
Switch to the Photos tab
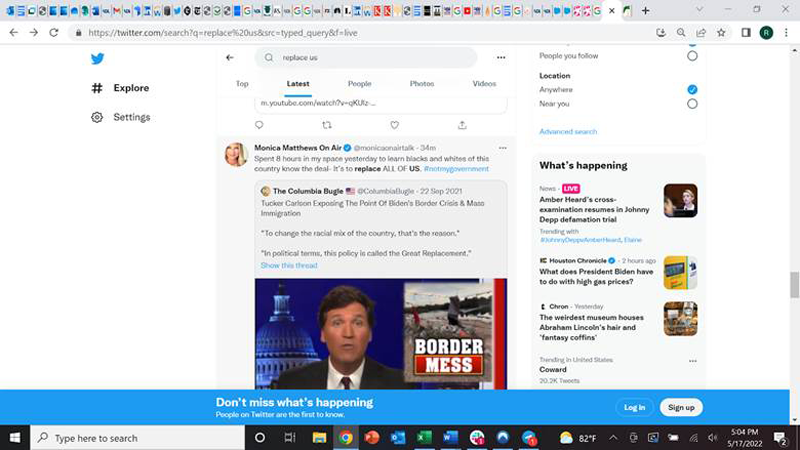point(422,84)
